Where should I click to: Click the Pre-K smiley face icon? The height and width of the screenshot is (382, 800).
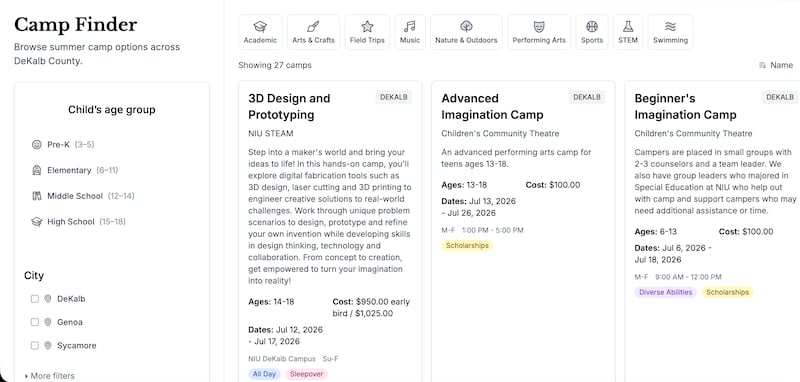point(36,144)
